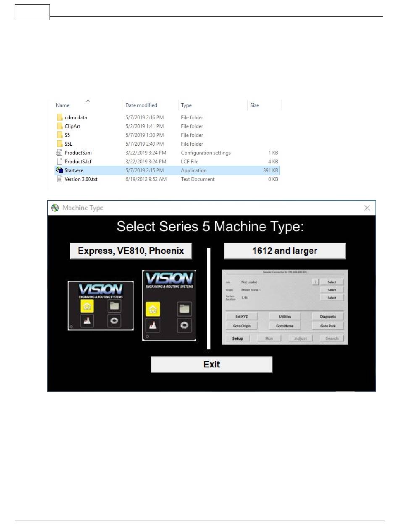Click the yellow home icon on the tall Vision pendant
This screenshot has height=532, width=399.
pos(153,309)
